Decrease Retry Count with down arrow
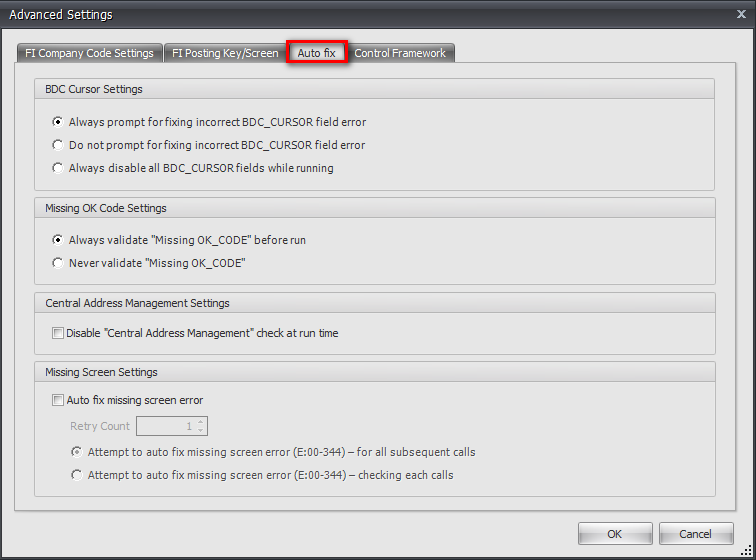 coord(201,430)
